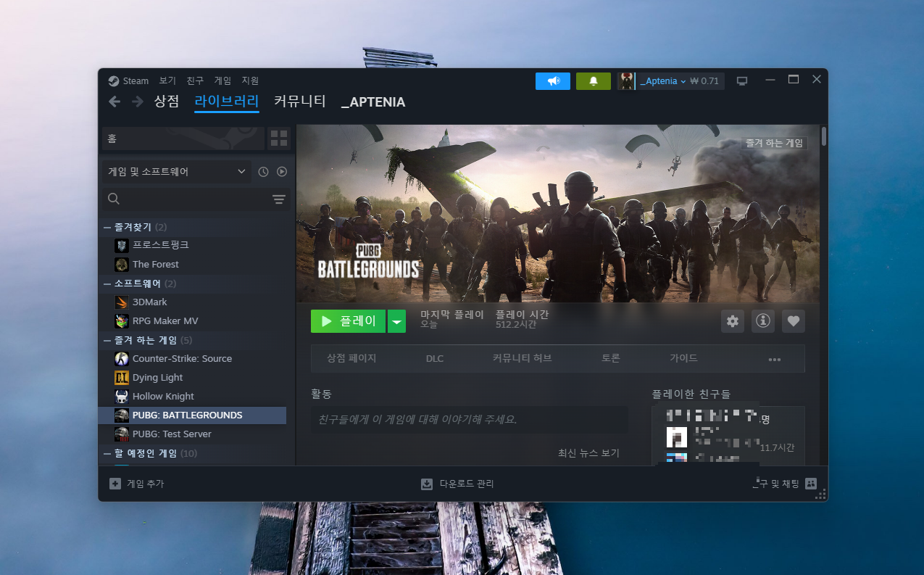Open the 지원 menu
924x575 pixels.
click(x=250, y=81)
